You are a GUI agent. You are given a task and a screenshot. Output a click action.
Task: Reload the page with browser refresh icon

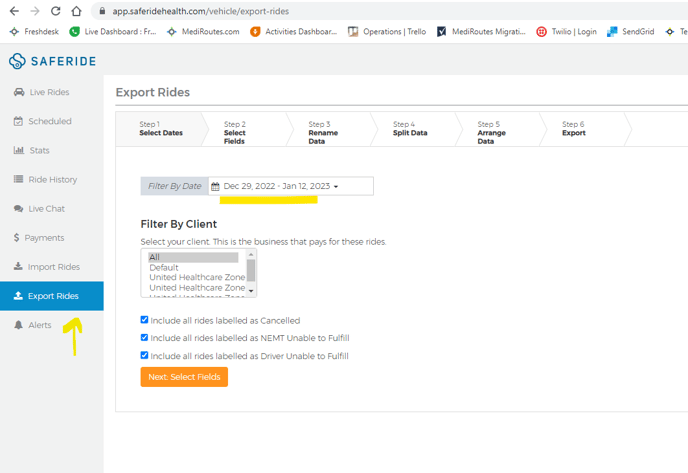coord(55,11)
